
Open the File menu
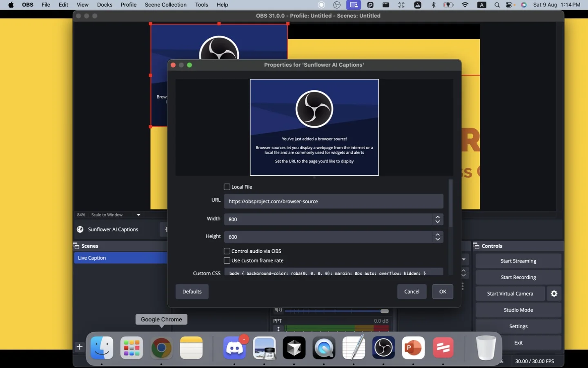click(x=46, y=5)
